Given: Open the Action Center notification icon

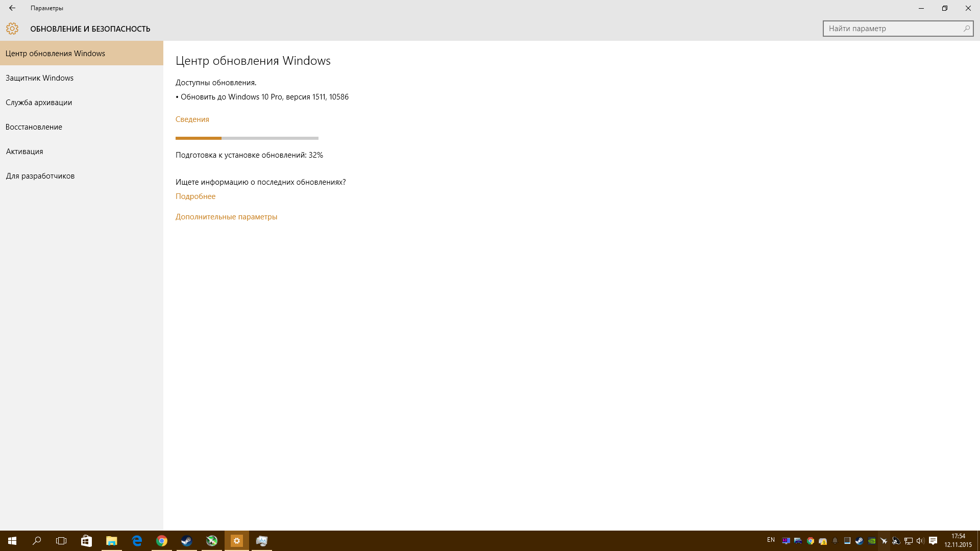Looking at the screenshot, I should click(x=933, y=541).
